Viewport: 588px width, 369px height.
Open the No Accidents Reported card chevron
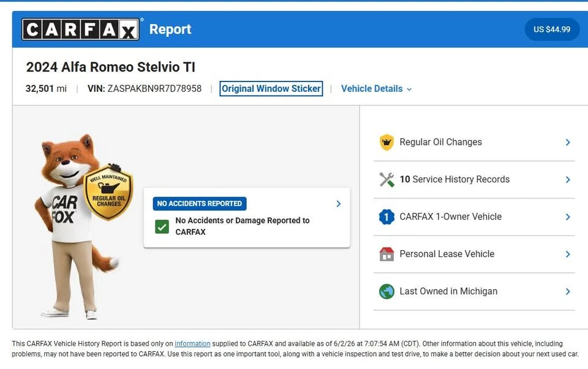point(339,203)
